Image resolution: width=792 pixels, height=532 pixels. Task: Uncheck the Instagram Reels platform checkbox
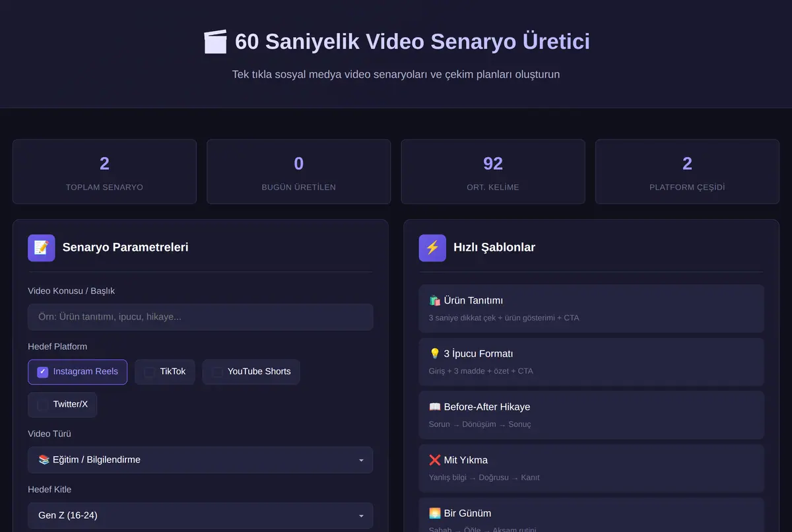43,372
